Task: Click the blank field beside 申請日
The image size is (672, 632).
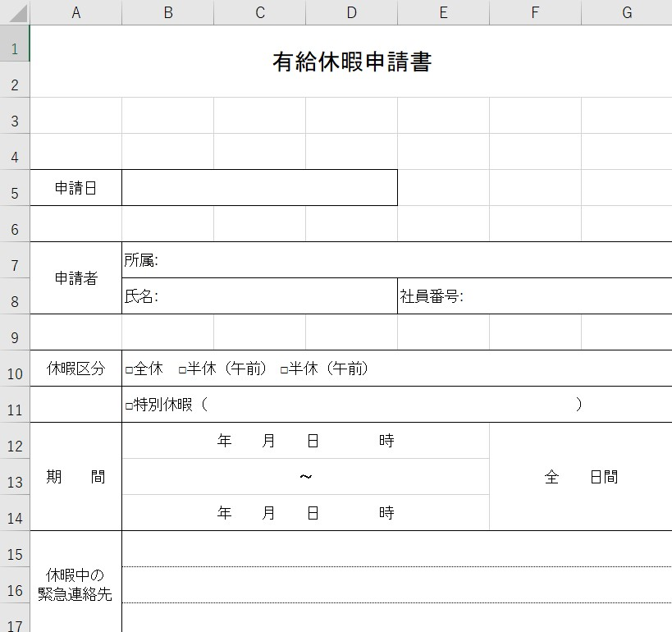Action: pos(259,188)
